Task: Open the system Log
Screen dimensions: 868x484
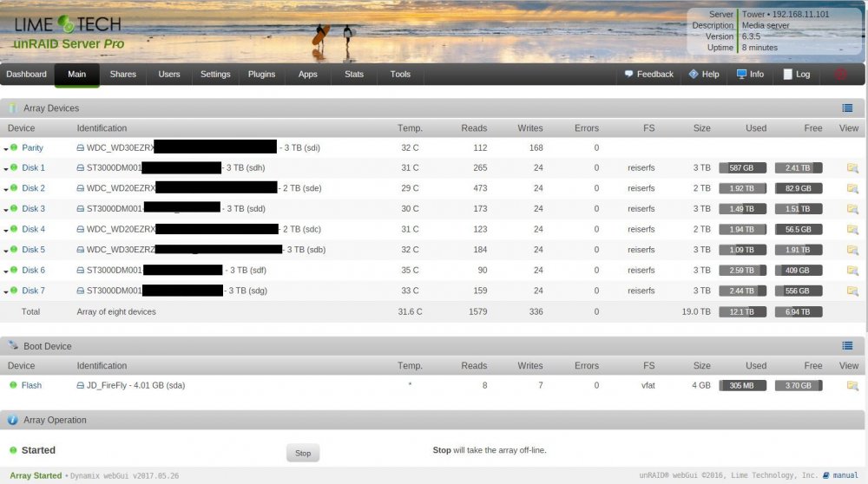Action: [x=797, y=74]
